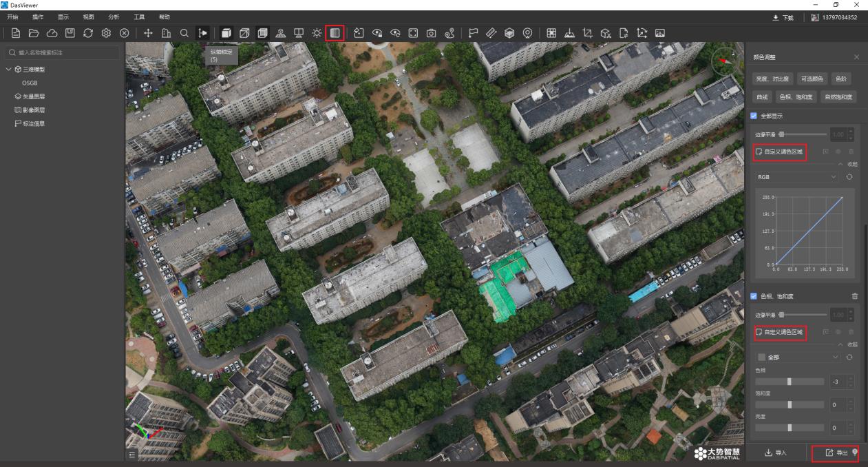Collapse the 三维模型 tree node
868x467 pixels.
[x=8, y=70]
